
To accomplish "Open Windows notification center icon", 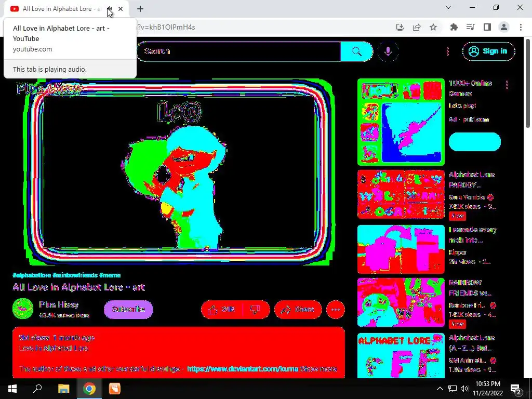I will point(516,389).
